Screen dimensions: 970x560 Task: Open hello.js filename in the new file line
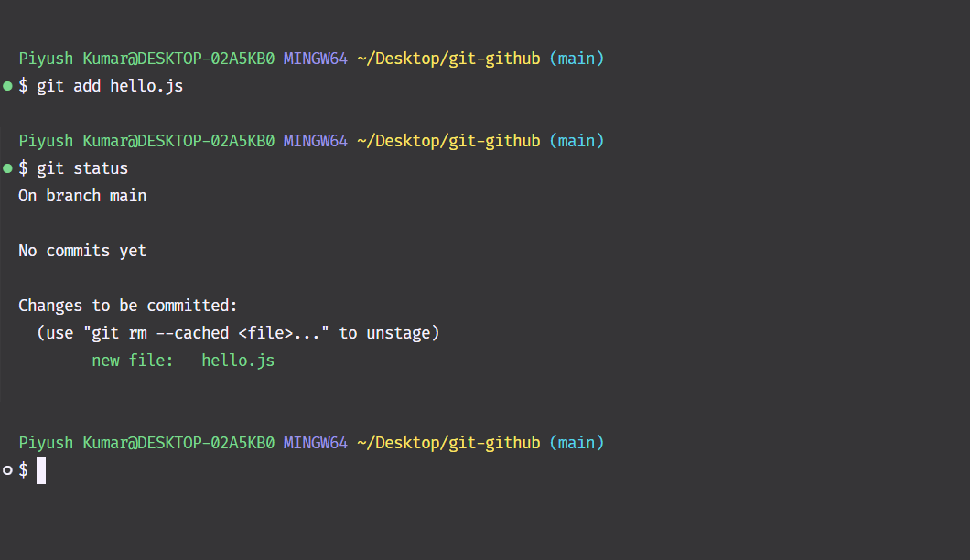pos(238,361)
